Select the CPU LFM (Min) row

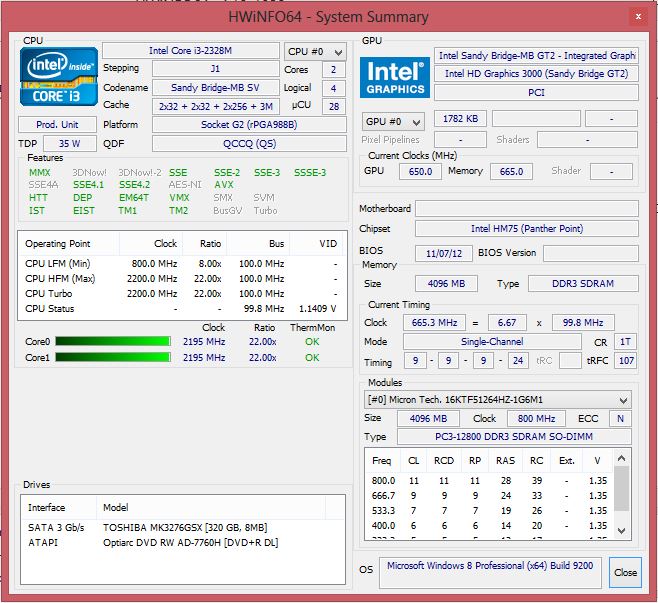182,264
